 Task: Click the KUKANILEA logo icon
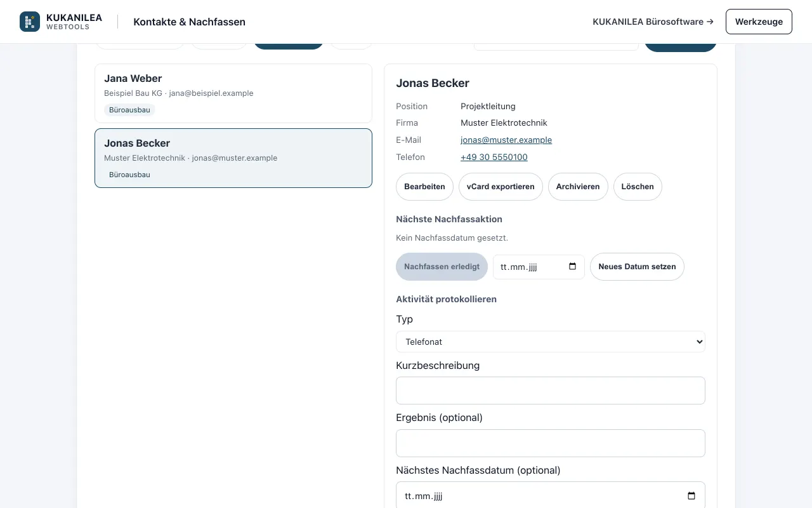click(30, 22)
